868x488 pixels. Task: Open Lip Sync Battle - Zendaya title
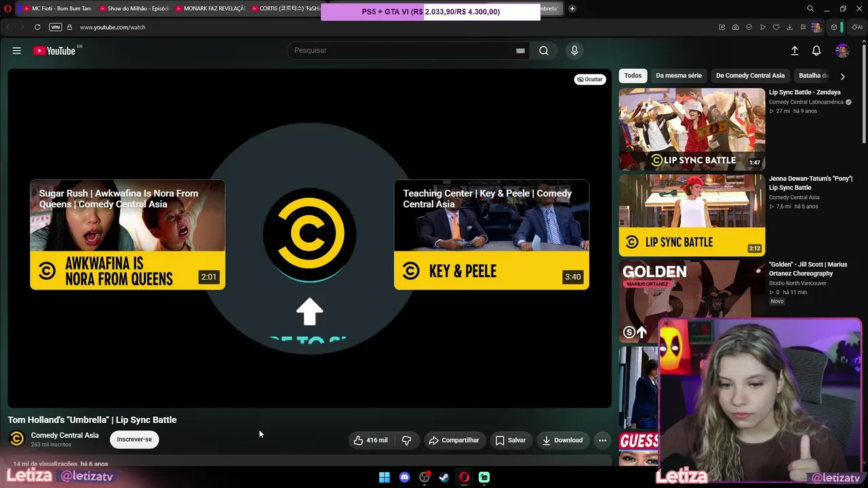(804, 92)
